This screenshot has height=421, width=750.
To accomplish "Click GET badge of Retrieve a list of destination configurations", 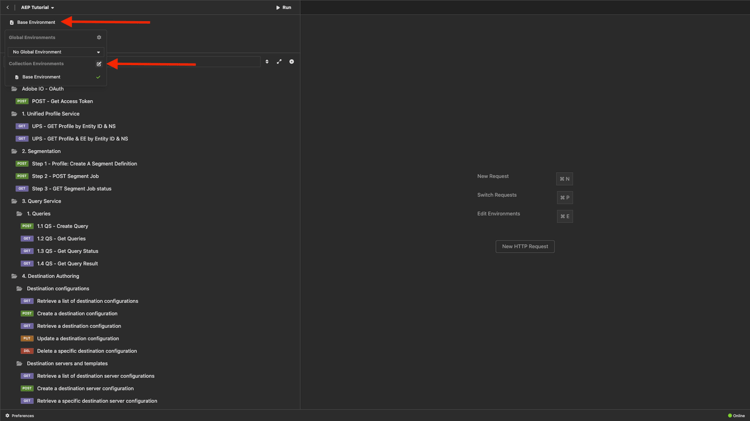I will pyautogui.click(x=27, y=301).
